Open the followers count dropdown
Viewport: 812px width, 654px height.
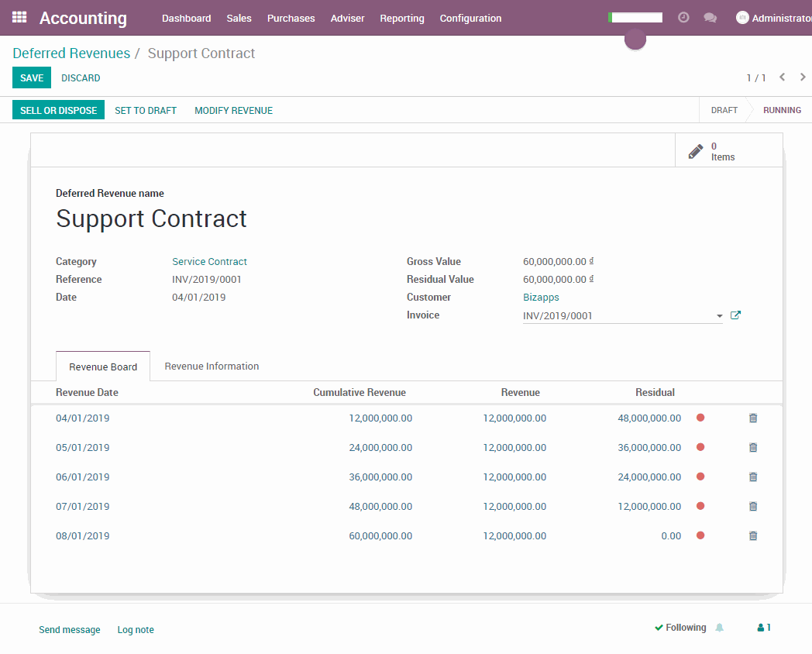(764, 628)
